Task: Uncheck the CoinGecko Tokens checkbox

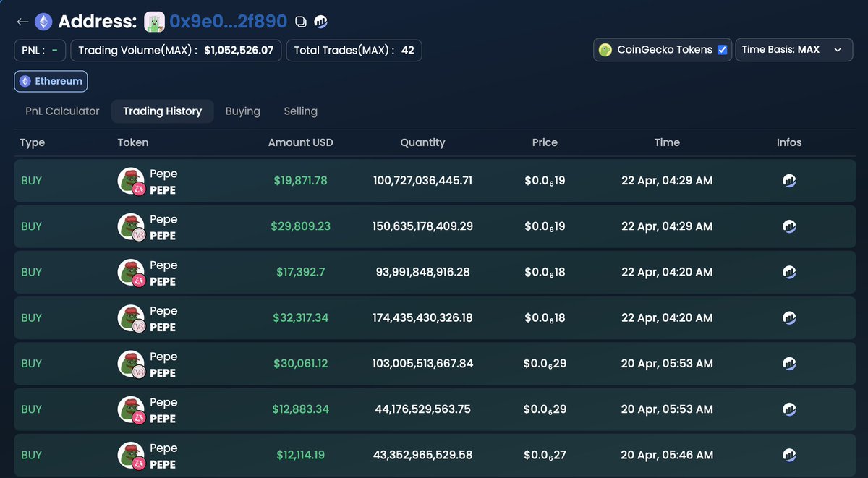Action: pyautogui.click(x=721, y=49)
